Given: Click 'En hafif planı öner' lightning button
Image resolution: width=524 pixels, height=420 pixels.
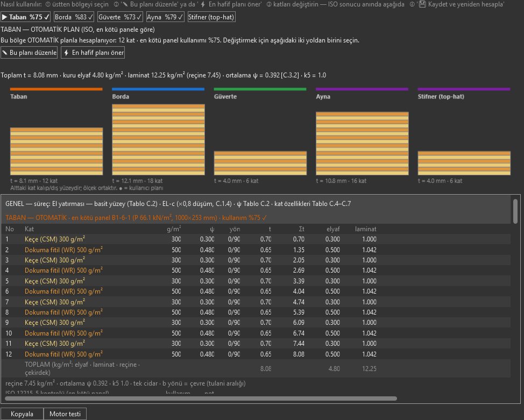Looking at the screenshot, I should click(93, 53).
